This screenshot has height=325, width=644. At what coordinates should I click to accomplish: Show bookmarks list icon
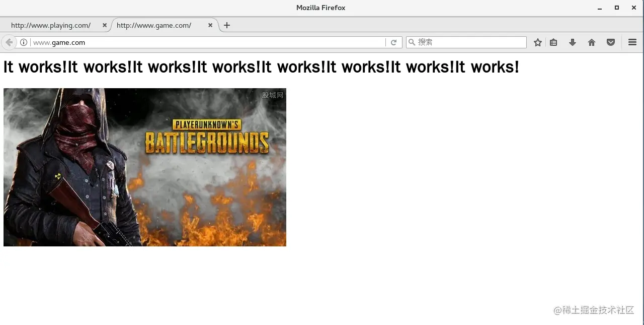(553, 42)
